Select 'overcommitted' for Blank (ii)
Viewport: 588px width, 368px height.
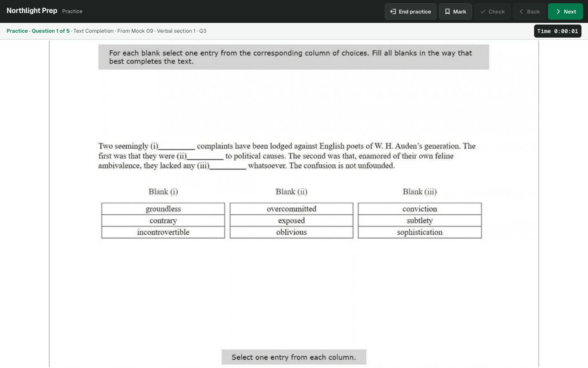click(x=292, y=209)
